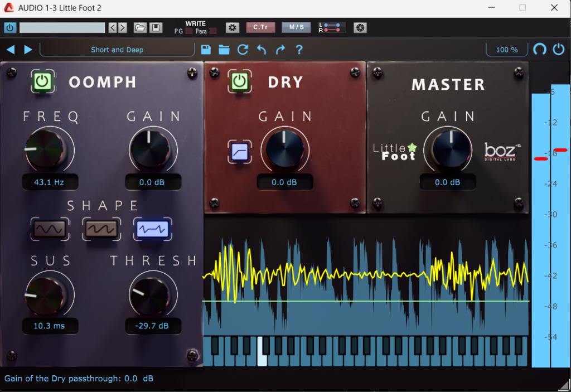Open the Short and Deep preset dropdown
The width and height of the screenshot is (571, 392).
(117, 50)
